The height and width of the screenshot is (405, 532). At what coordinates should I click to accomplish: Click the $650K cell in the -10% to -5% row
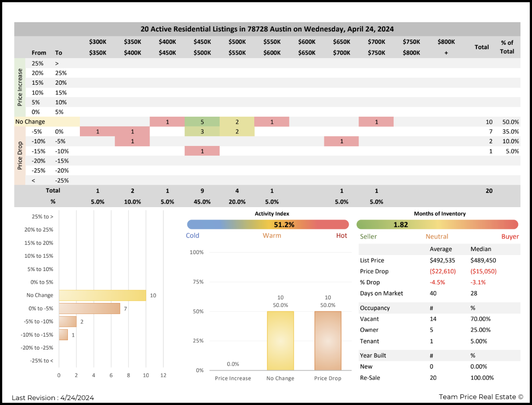[x=341, y=142]
